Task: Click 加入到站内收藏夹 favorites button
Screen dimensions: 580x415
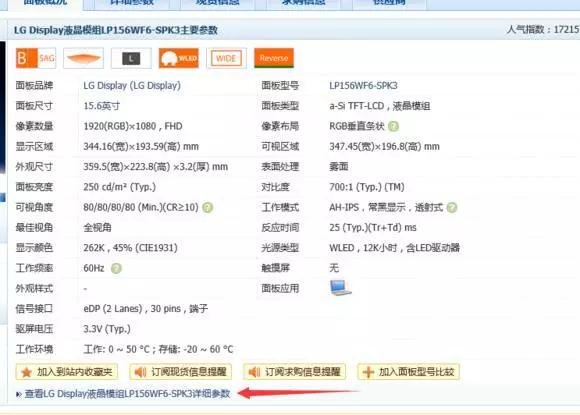Action: [67, 372]
